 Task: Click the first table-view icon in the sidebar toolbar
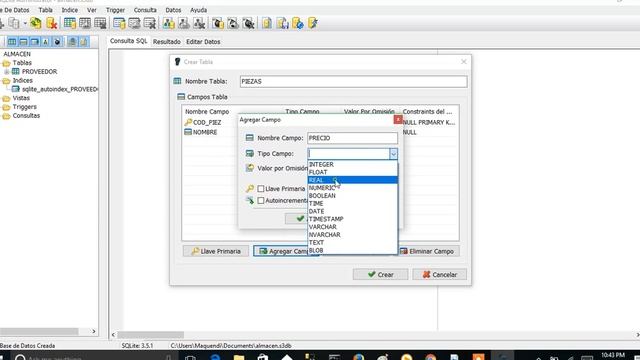click(x=12, y=42)
